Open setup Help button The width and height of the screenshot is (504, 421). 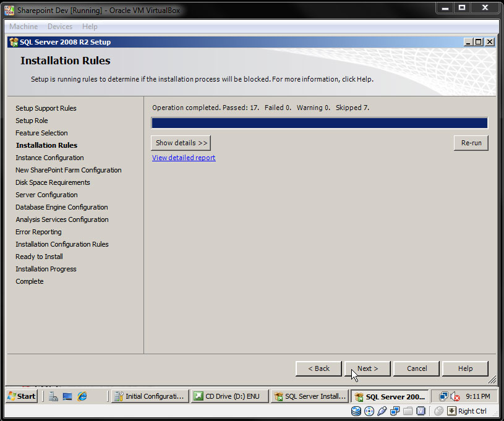click(465, 368)
